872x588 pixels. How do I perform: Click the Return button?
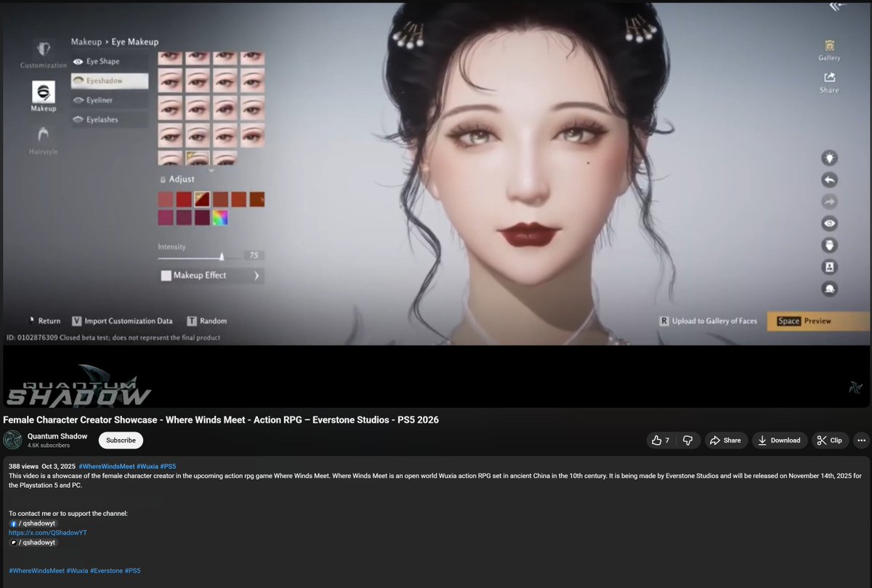coord(43,321)
